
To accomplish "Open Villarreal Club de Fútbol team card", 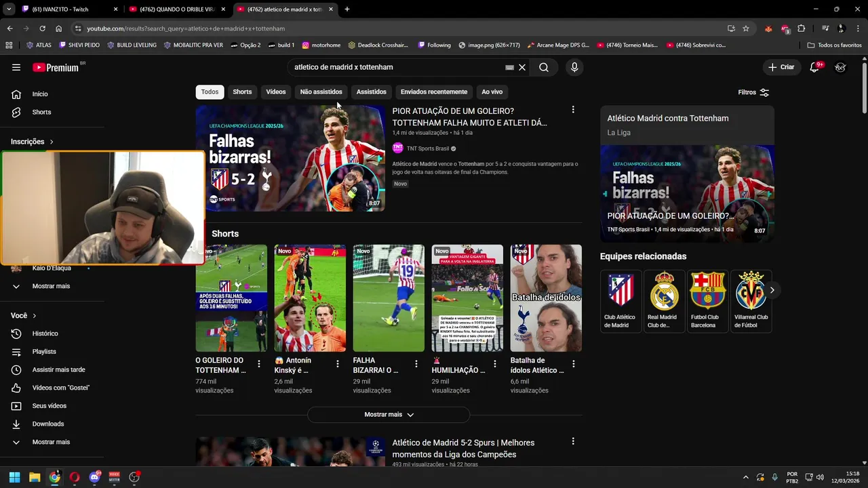I will point(751,301).
